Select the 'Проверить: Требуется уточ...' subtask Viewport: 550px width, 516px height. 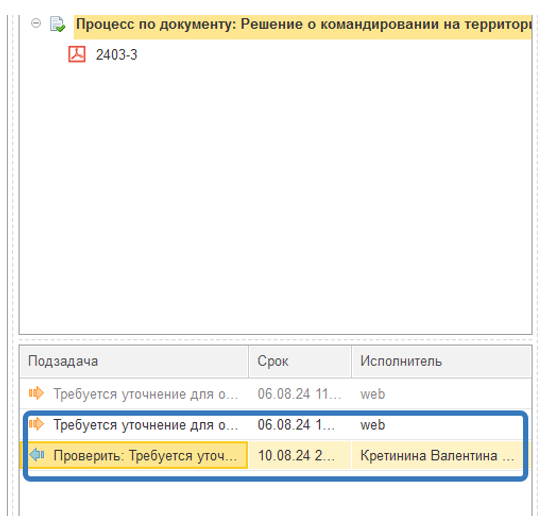(x=145, y=456)
